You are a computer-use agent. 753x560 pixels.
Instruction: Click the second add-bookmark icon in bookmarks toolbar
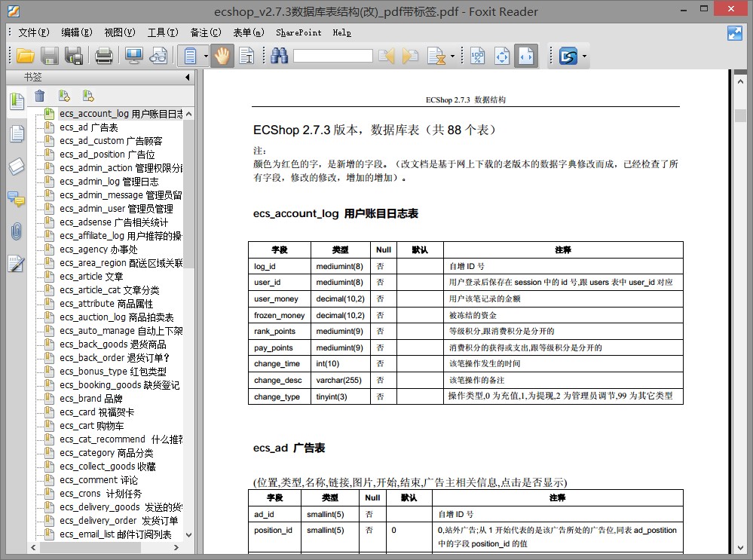(x=88, y=96)
